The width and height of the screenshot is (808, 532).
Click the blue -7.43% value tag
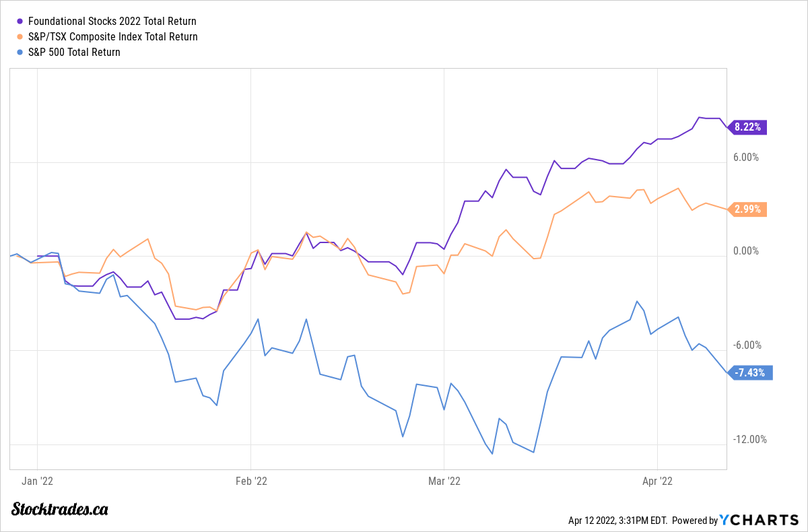(750, 373)
